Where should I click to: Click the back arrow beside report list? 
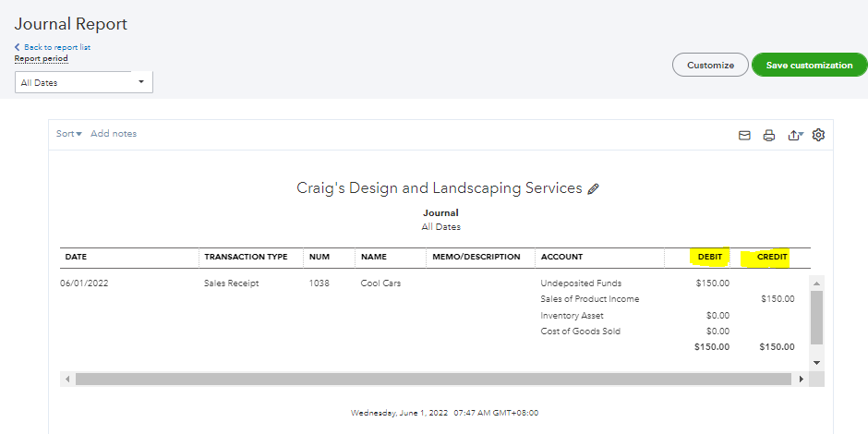(17, 47)
